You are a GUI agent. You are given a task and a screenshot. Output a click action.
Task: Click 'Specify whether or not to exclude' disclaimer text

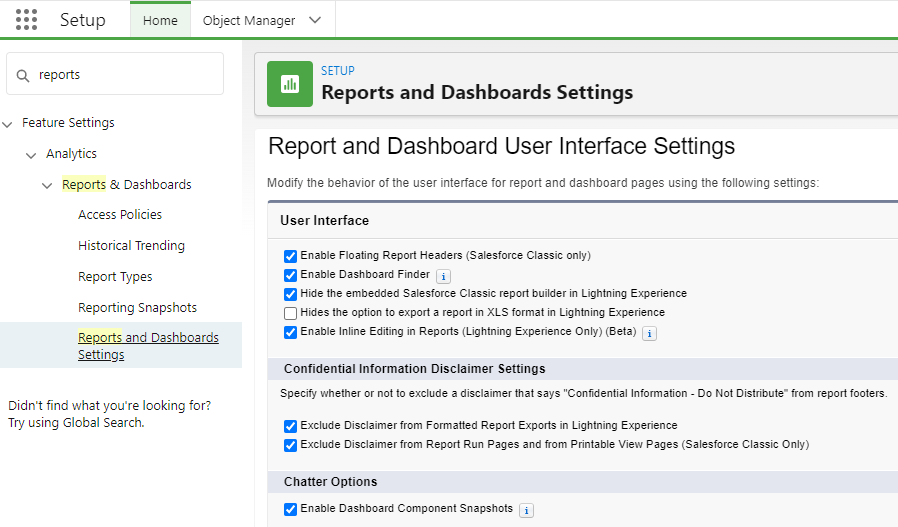[583, 394]
